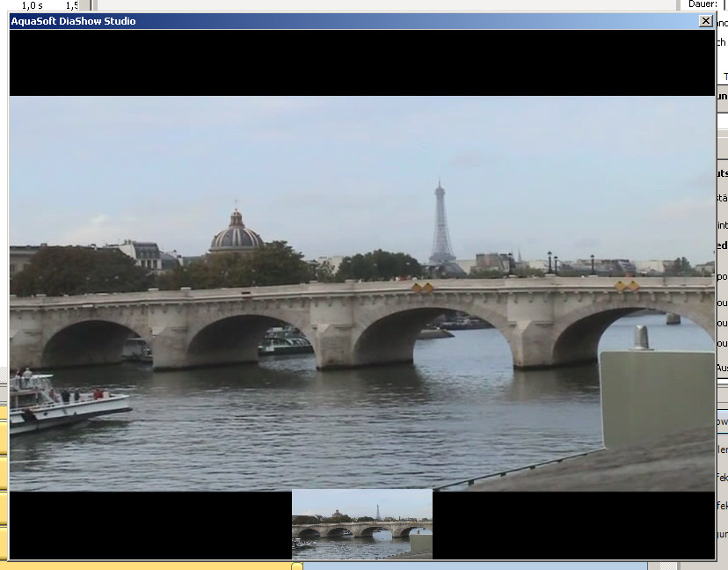
Task: Click the 1,5 mark on timeline ruler
Action: (71, 5)
